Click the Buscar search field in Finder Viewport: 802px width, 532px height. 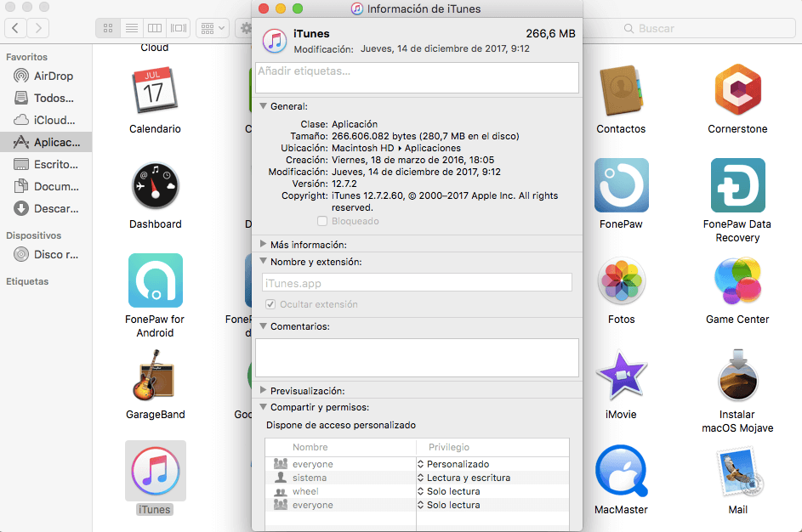[x=690, y=28]
